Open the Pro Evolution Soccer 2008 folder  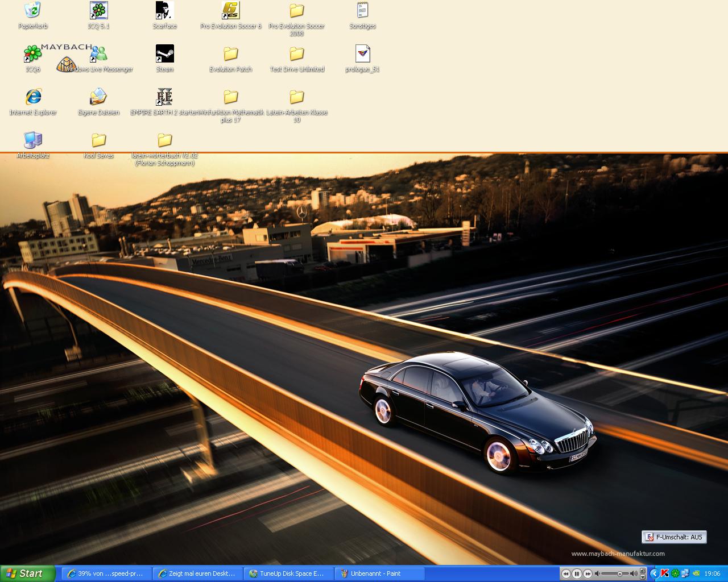tap(297, 19)
